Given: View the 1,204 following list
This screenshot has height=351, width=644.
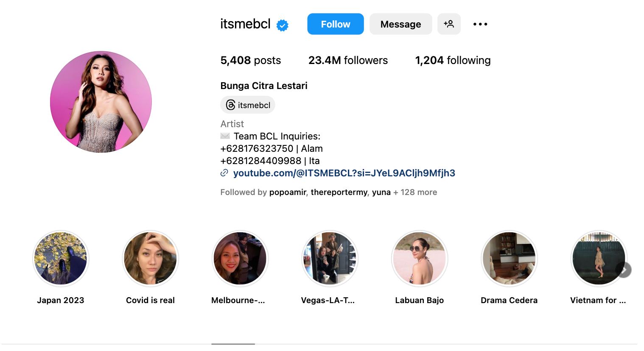Looking at the screenshot, I should click(x=453, y=60).
